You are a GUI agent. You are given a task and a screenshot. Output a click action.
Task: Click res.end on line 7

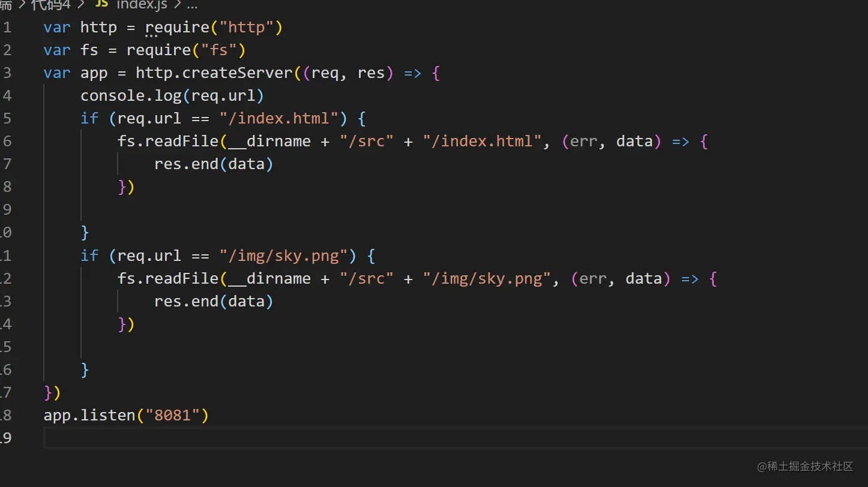coord(186,164)
